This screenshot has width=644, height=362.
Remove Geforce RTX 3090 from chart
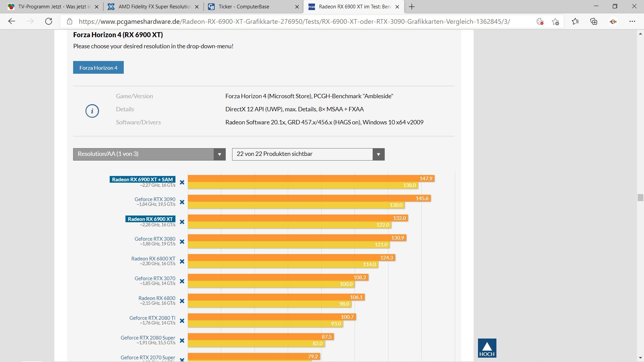[x=182, y=202]
